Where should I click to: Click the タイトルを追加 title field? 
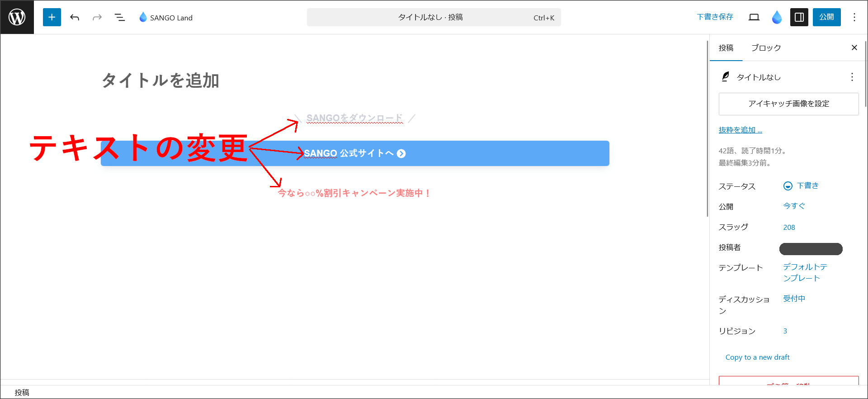160,81
